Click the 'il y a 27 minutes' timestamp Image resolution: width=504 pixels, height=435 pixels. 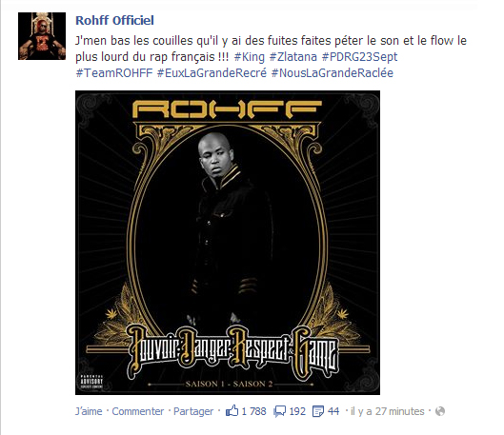point(388,411)
